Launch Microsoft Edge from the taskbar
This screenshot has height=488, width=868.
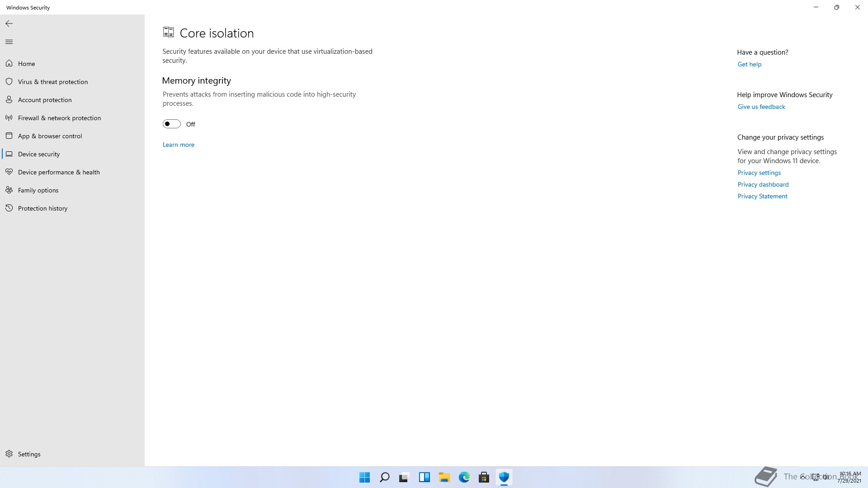tap(464, 477)
